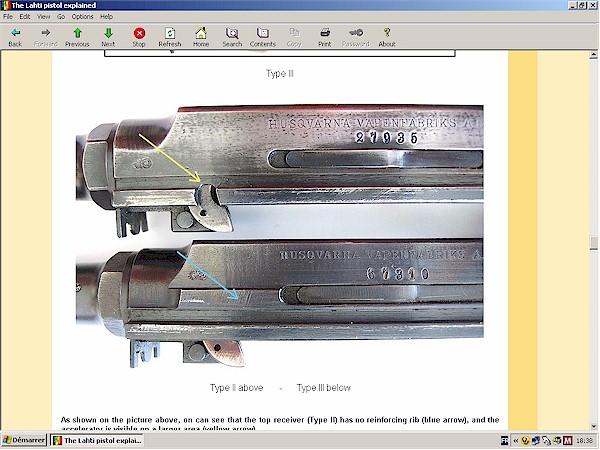Return to the Home page
This screenshot has width=600, height=450.
201,37
